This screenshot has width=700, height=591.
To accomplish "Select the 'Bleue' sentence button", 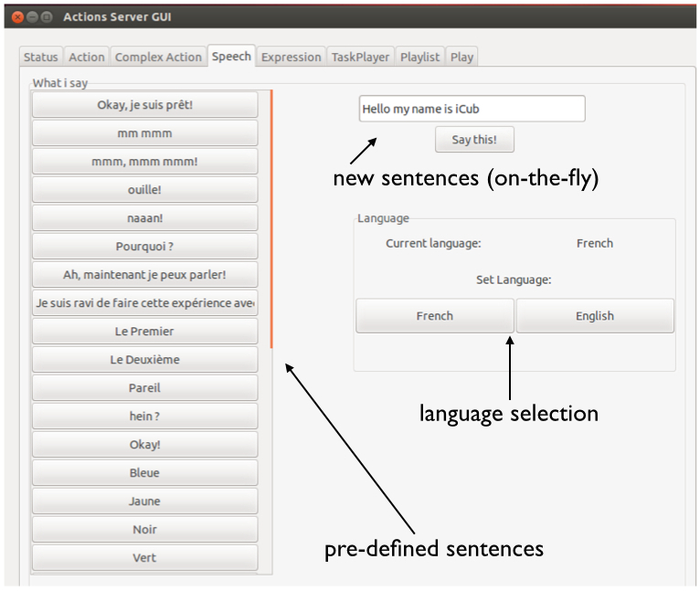I will [144, 473].
